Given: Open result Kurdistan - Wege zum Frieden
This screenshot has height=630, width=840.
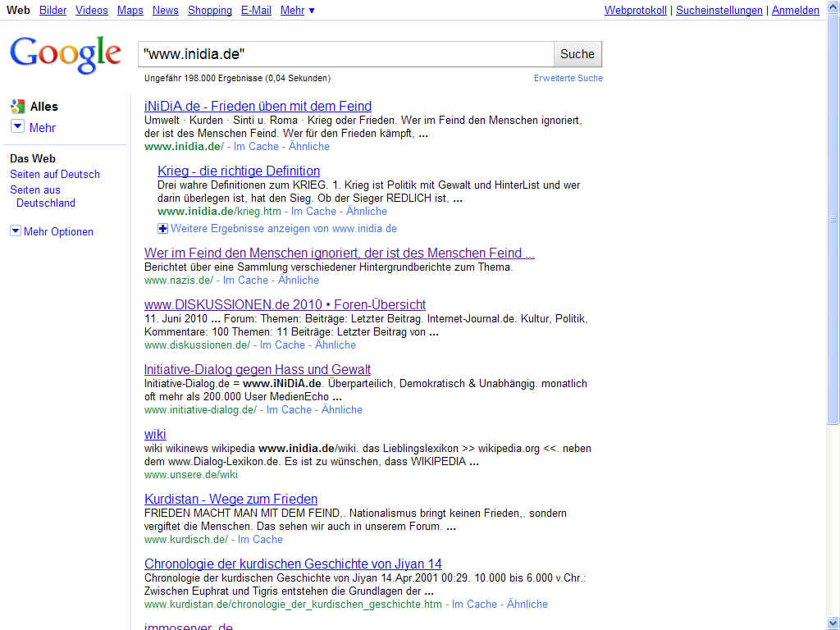Looking at the screenshot, I should [231, 500].
